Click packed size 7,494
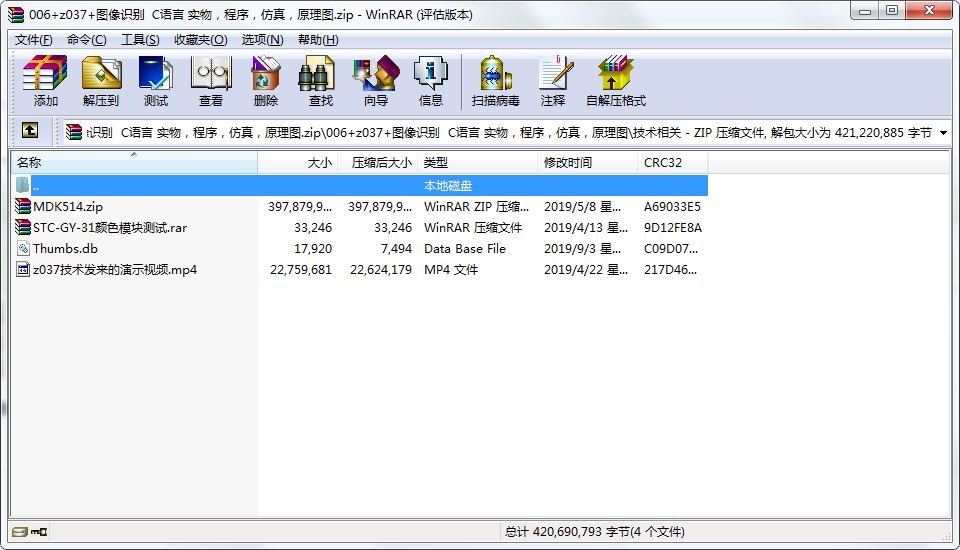The height and width of the screenshot is (550, 960). [396, 249]
